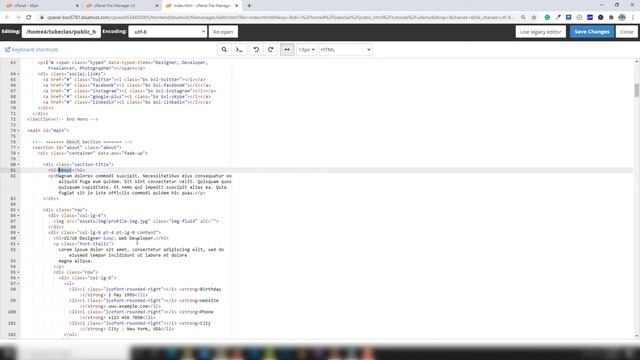The image size is (640, 360).
Task: Open Keyboard shortcuts link
Action: coord(31,49)
